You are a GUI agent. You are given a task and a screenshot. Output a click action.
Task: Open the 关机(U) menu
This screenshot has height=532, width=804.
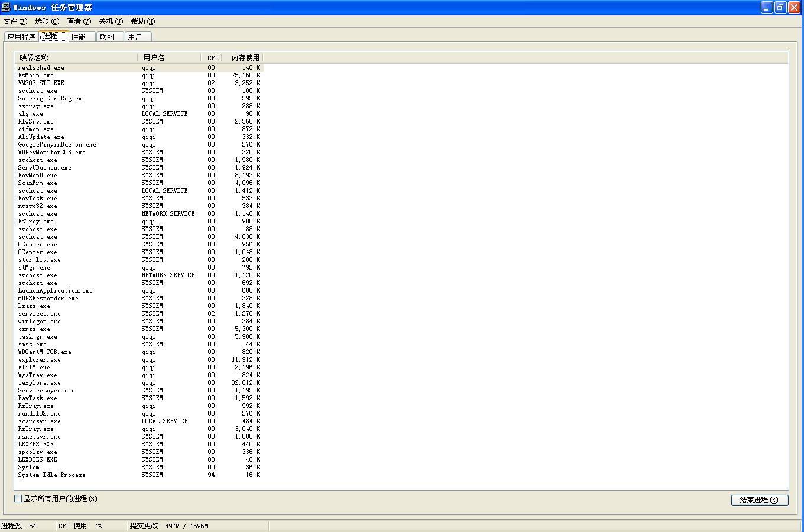[111, 21]
